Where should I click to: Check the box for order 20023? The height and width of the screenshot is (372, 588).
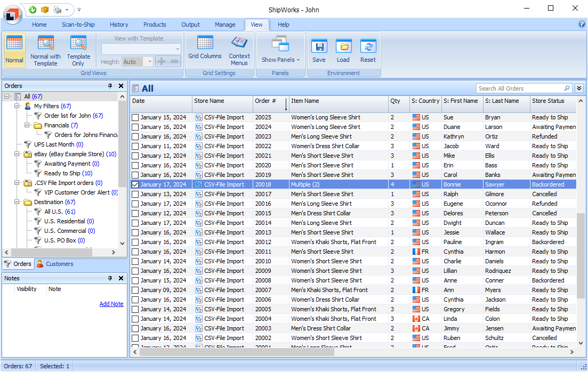click(135, 136)
